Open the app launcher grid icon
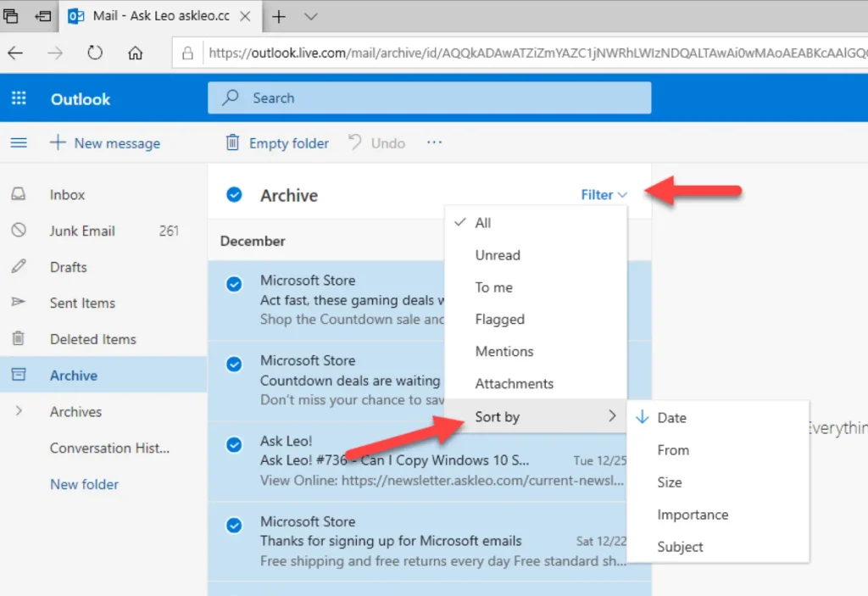This screenshot has height=596, width=868. coord(18,98)
